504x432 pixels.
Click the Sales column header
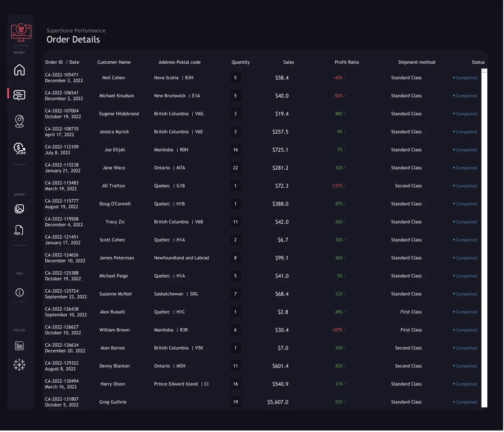[288, 62]
